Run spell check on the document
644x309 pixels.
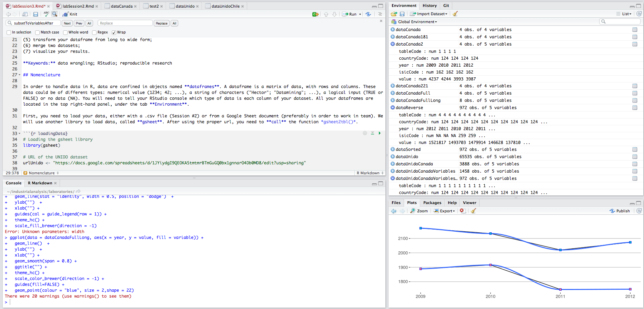46,14
